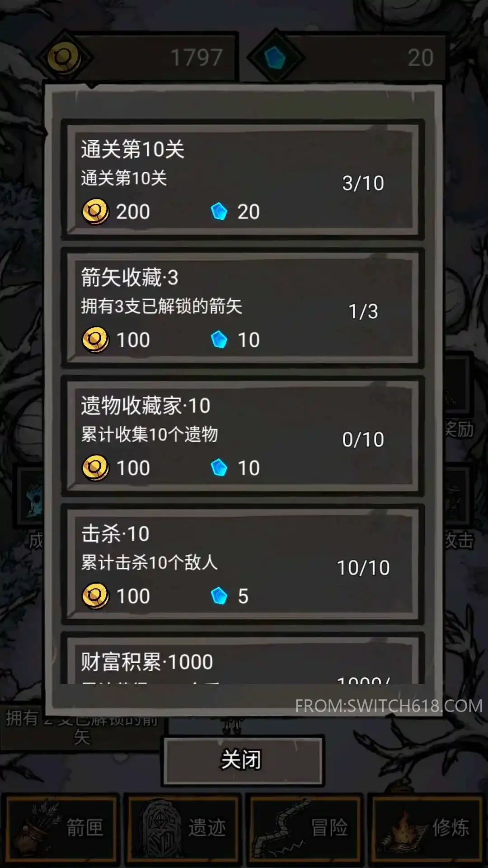
Task: Select the 财富积累·1000 achievement card
Action: 243,660
